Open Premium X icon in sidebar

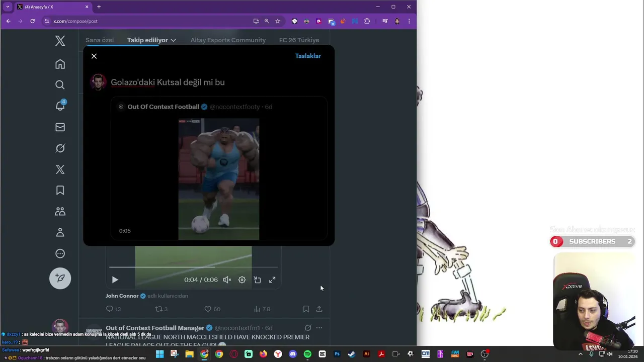pyautogui.click(x=60, y=169)
